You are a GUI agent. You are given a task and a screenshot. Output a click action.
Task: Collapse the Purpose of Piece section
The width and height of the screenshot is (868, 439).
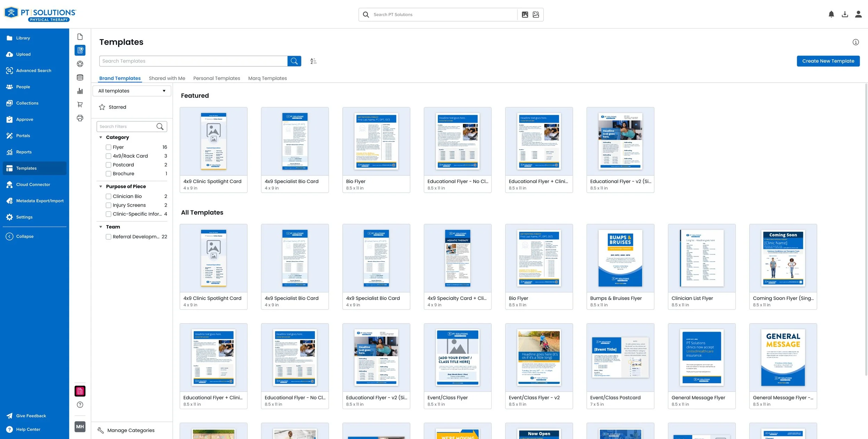coord(101,187)
